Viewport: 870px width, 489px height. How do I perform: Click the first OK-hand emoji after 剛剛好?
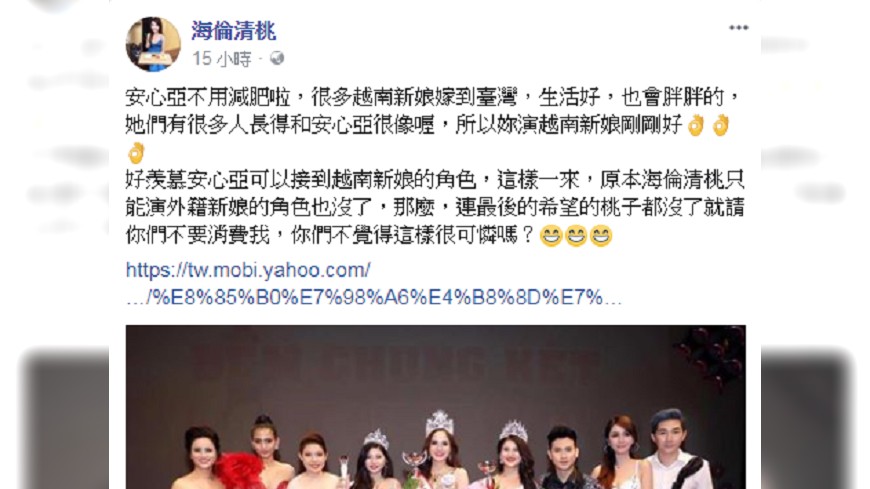[x=696, y=125]
